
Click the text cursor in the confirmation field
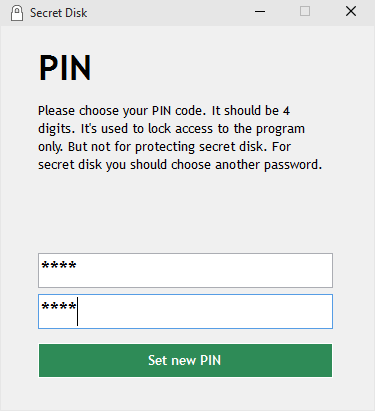point(77,311)
